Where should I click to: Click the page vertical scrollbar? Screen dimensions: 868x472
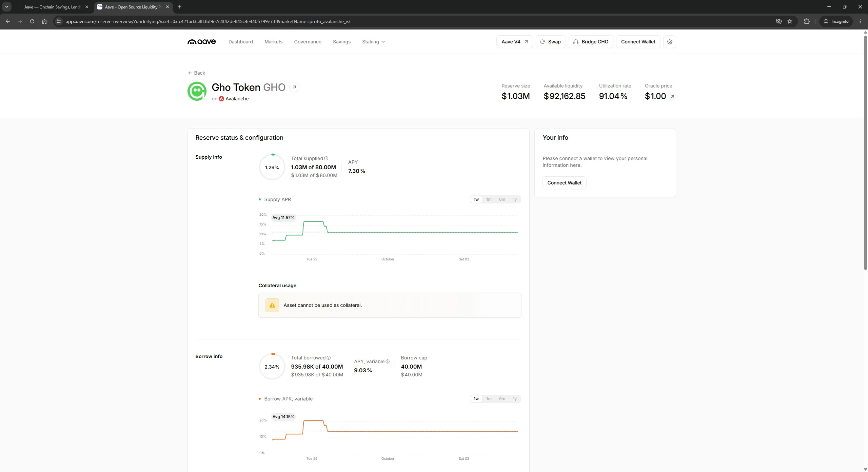pyautogui.click(x=865, y=153)
